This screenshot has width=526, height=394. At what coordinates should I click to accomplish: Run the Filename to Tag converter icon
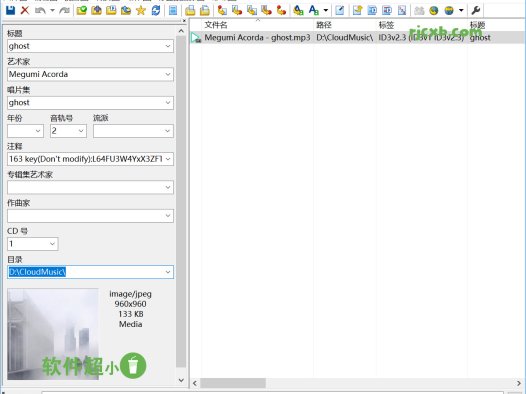point(237,10)
